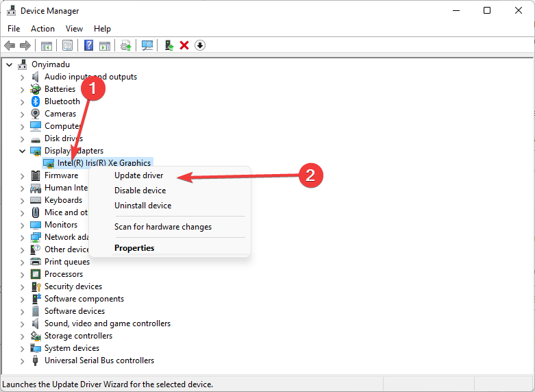Expand the Audio inputs and outputs category
535x392 pixels.
(x=22, y=77)
